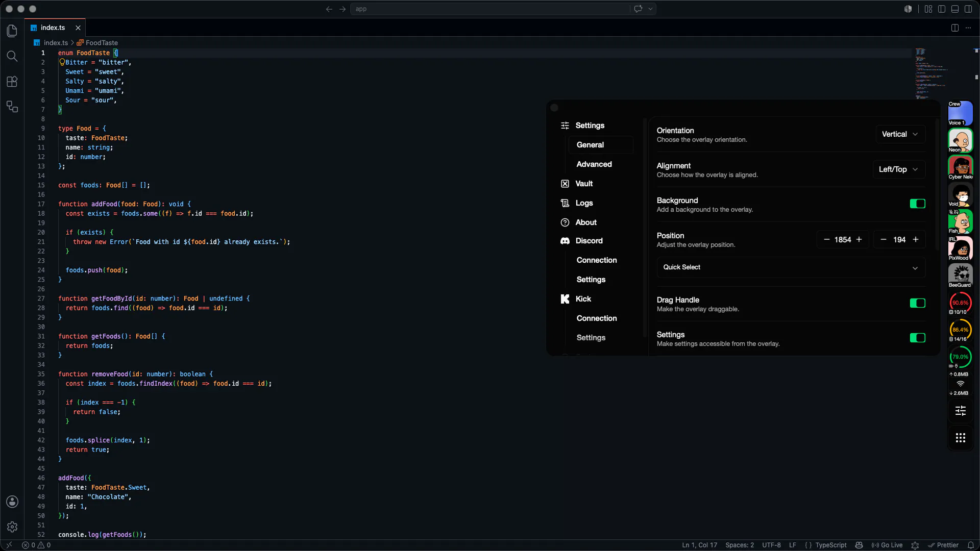Open the Manage gear icon

12,527
